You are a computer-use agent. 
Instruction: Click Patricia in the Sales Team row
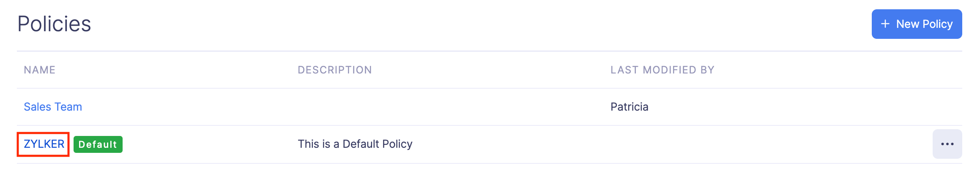[x=629, y=107]
